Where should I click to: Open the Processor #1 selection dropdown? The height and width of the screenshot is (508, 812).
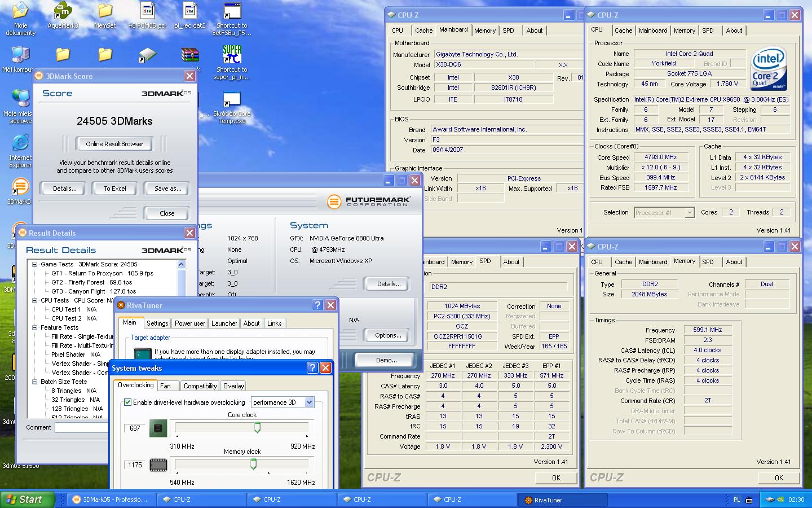[689, 212]
